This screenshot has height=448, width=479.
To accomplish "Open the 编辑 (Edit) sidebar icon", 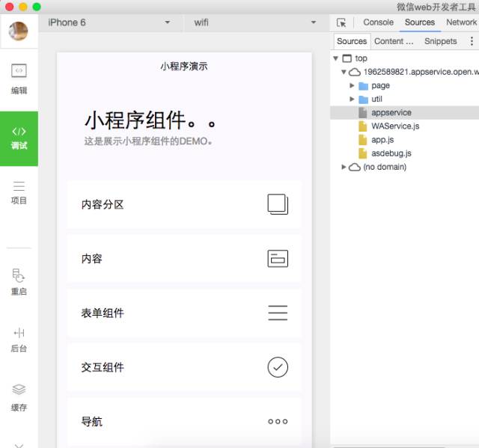I will [x=19, y=79].
